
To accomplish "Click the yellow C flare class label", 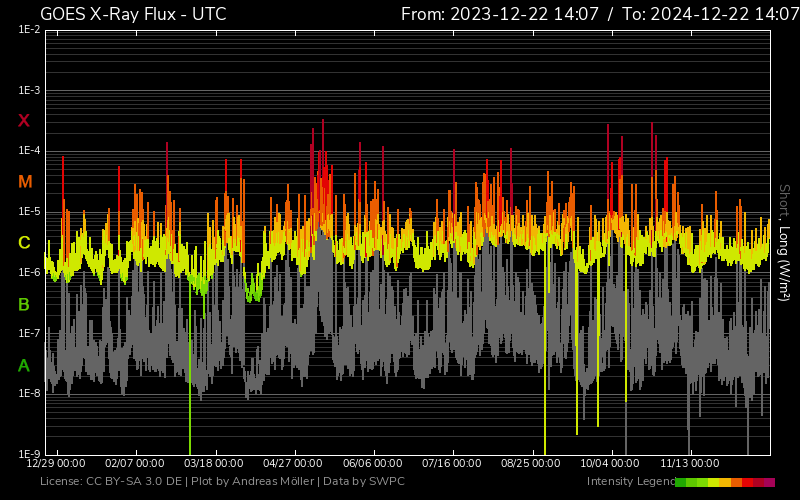I will 24,243.
